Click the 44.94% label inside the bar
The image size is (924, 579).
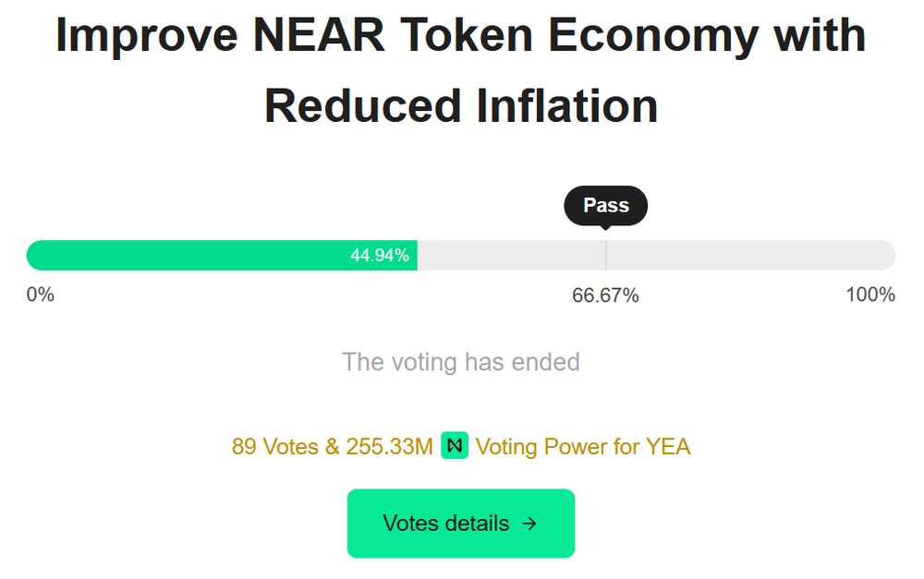point(379,256)
